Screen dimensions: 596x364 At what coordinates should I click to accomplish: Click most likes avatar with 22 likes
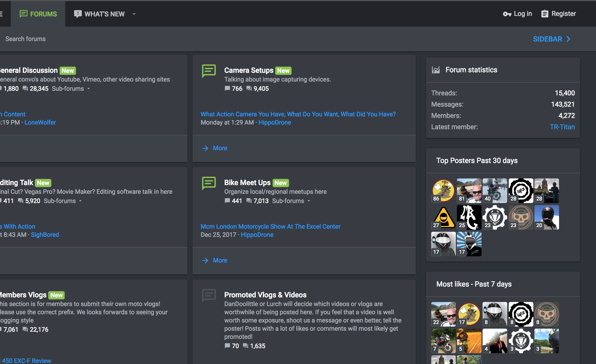point(444,314)
